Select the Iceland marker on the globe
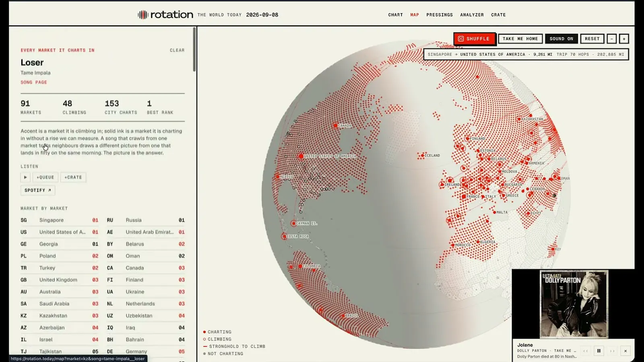Viewport: 644px width, 362px height. coord(422,155)
